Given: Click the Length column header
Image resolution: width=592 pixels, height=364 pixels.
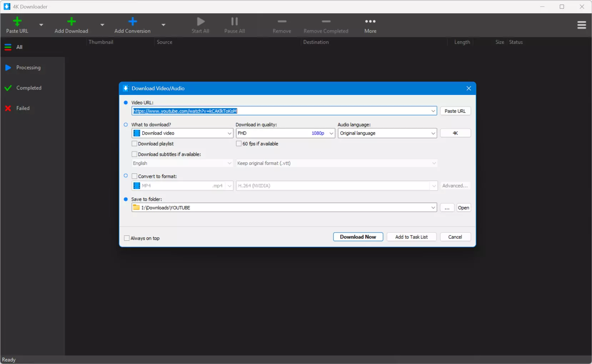Looking at the screenshot, I should click(462, 42).
